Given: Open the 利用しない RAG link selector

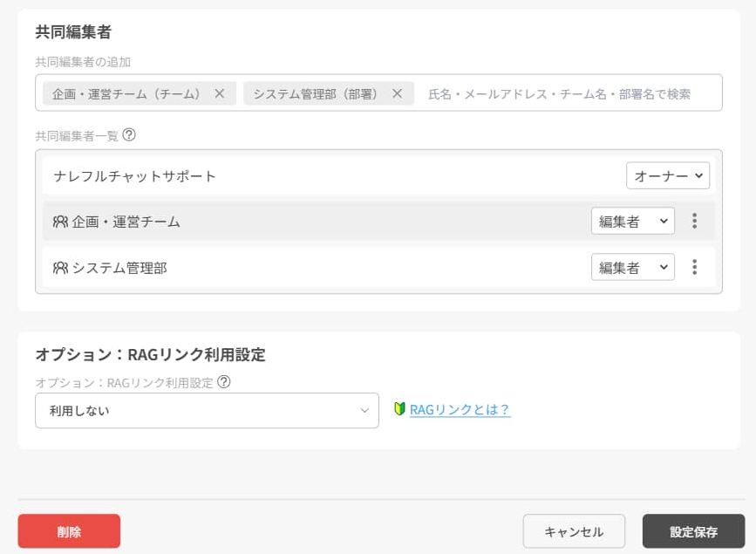Looking at the screenshot, I should coord(207,410).
